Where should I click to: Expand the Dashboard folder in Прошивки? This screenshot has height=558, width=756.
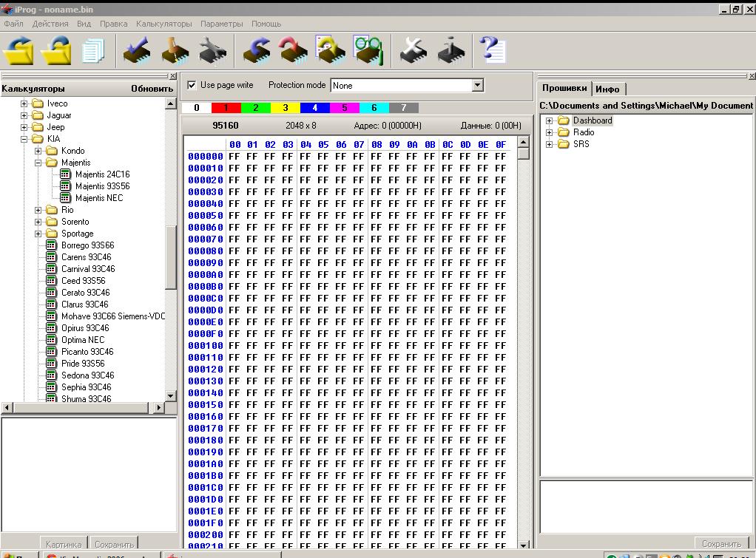[x=549, y=121]
